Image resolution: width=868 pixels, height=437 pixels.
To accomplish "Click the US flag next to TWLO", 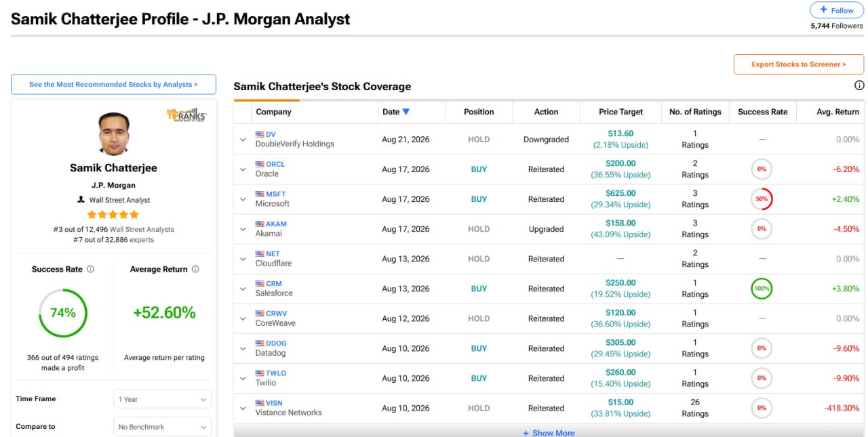I will (x=260, y=373).
